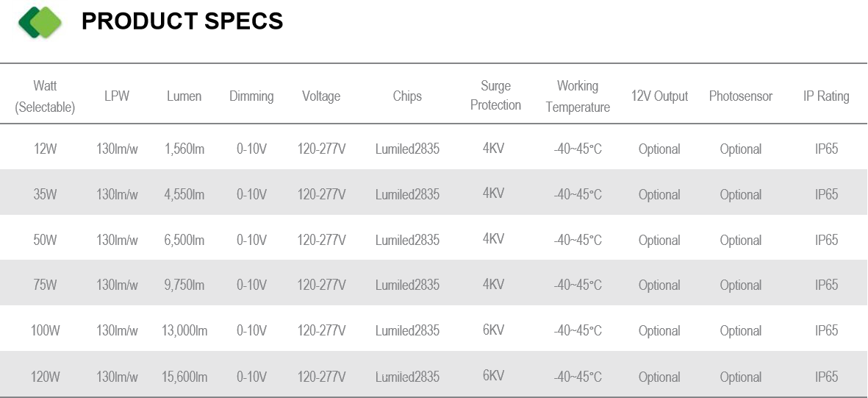Select the IP Rating column header
The image size is (868, 398).
tap(826, 96)
